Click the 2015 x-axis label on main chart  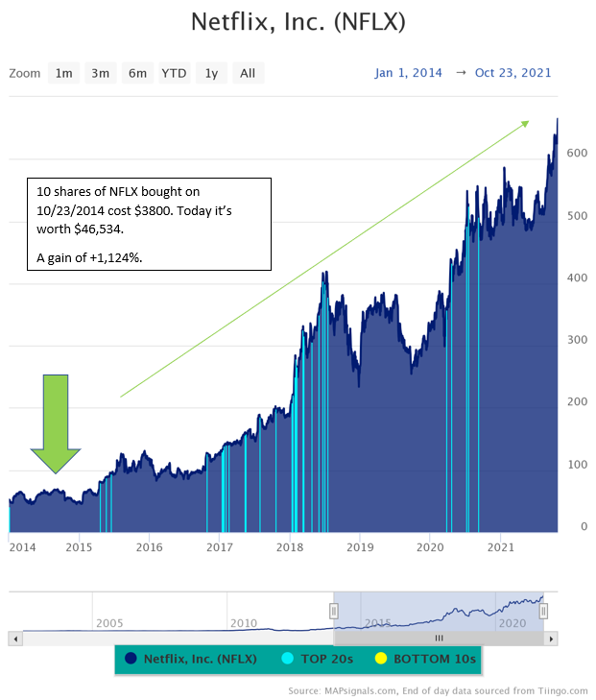point(79,547)
